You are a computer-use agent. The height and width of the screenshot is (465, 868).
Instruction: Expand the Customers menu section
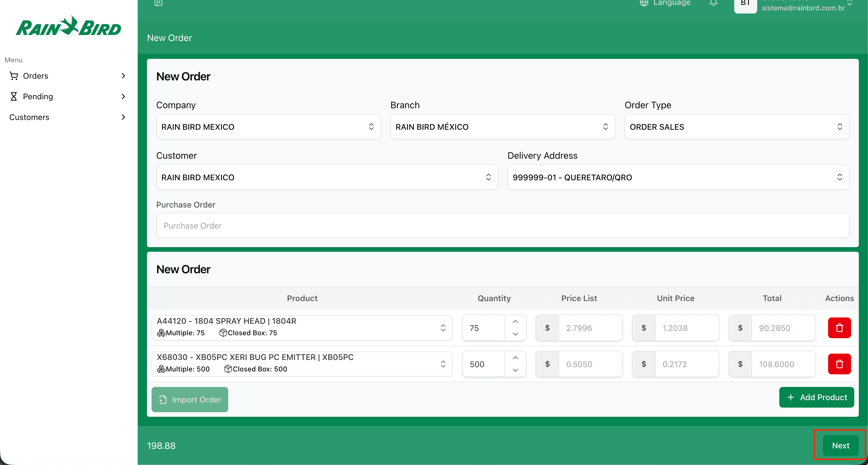tap(67, 117)
